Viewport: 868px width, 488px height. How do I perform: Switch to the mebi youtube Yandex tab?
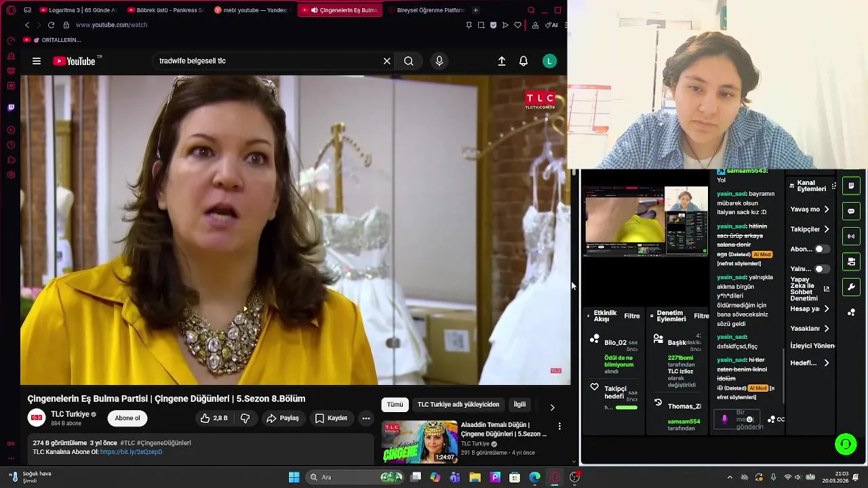(251, 10)
